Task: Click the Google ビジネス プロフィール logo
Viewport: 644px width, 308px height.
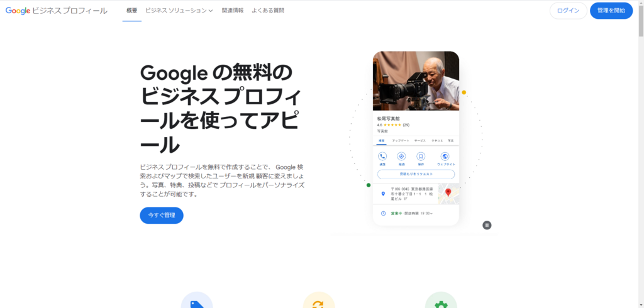Action: coord(56,11)
